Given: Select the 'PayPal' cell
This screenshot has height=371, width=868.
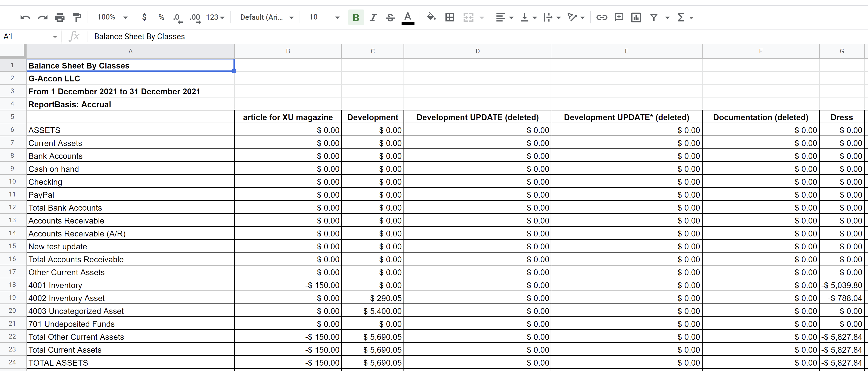Looking at the screenshot, I should (131, 195).
